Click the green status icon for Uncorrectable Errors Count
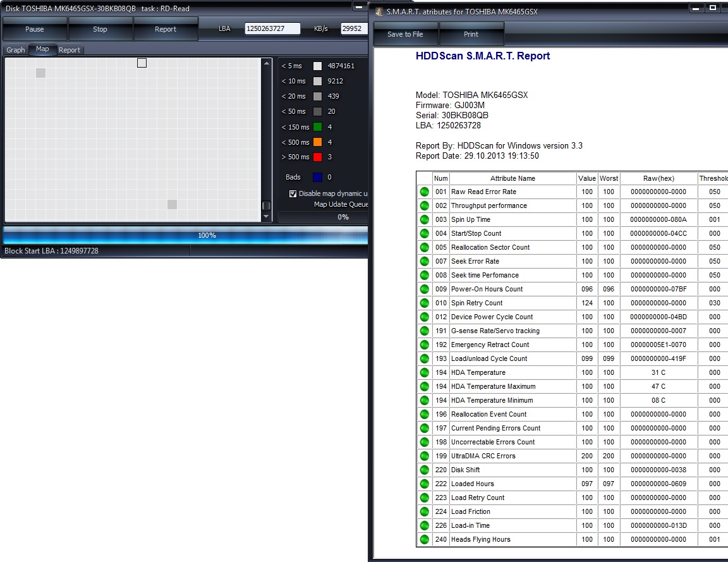The width and height of the screenshot is (728, 562). [425, 442]
